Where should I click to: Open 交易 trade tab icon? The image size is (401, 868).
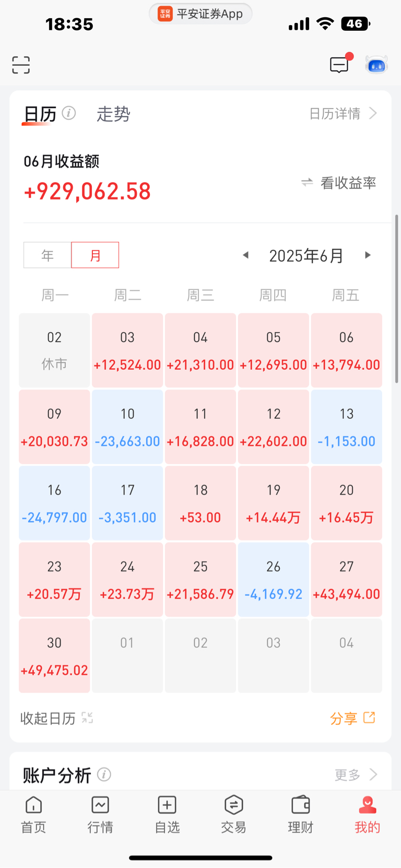233,805
